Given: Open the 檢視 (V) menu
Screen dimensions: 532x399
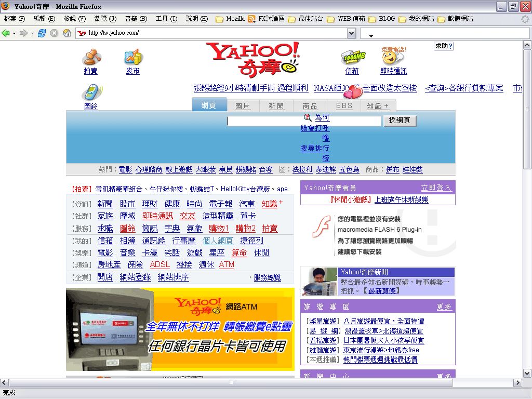Looking at the screenshot, I should click(75, 19).
